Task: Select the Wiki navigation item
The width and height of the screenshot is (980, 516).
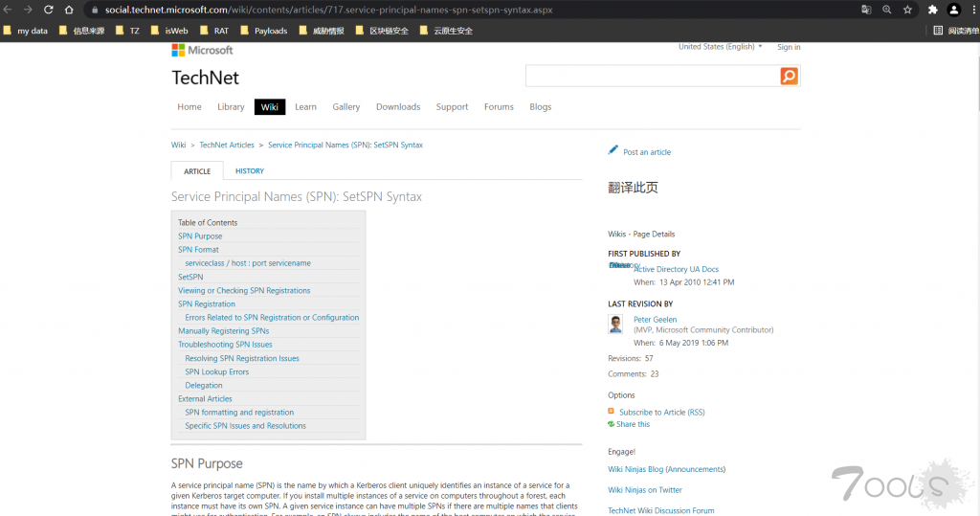Action: click(x=269, y=107)
